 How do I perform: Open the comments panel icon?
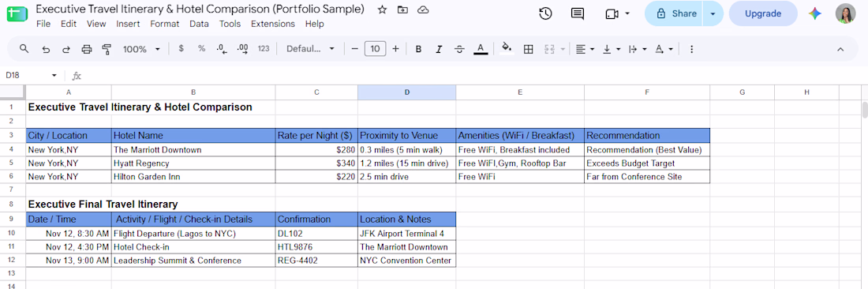click(578, 14)
